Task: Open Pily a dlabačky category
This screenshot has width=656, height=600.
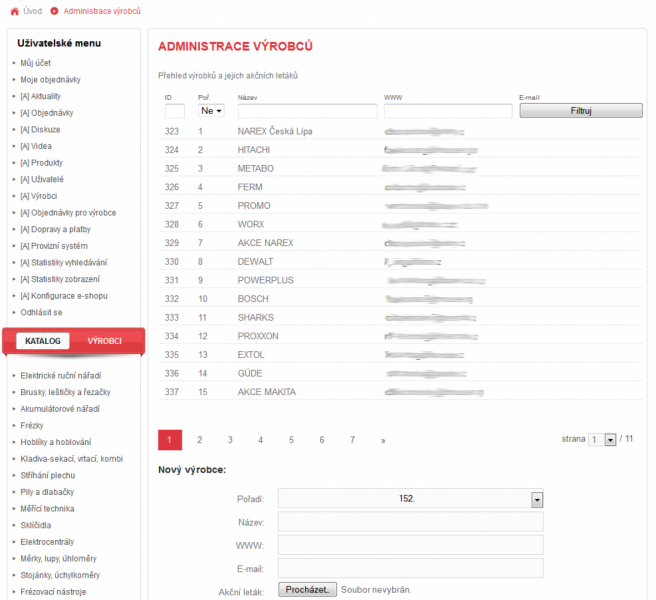Action: click(x=47, y=492)
